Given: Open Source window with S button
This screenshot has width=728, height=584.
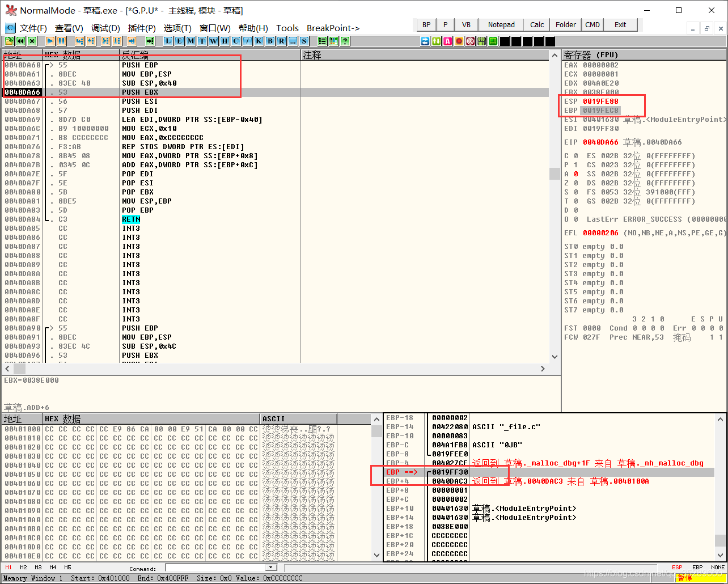Looking at the screenshot, I should 304,41.
